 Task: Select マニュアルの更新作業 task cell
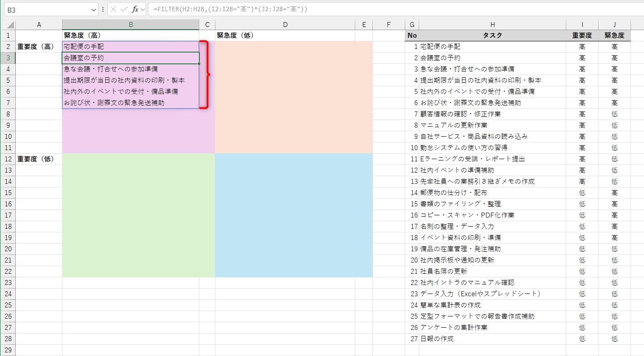click(492, 125)
